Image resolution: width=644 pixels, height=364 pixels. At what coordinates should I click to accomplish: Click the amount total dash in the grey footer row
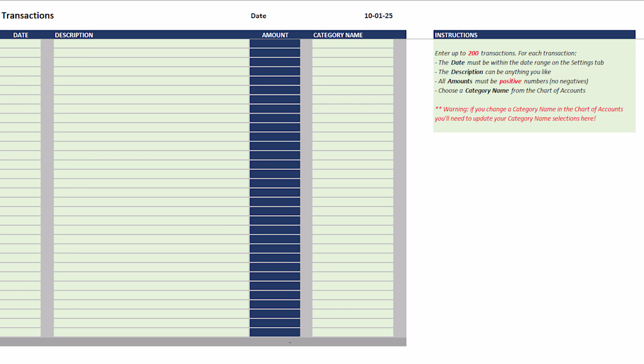[x=290, y=342]
